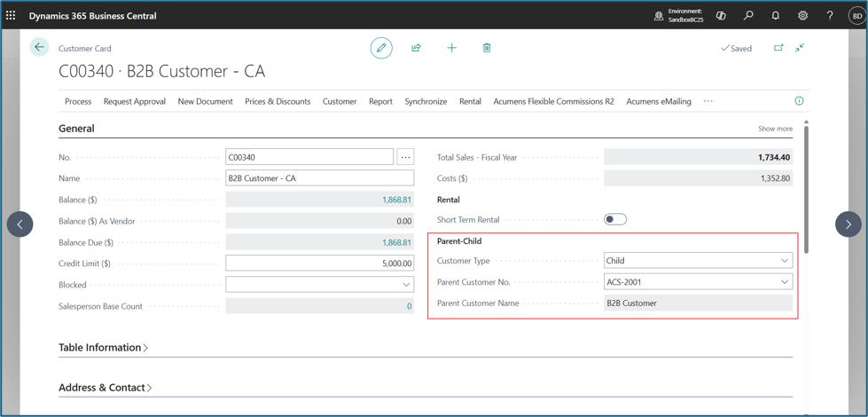The image size is (868, 417).
Task: Click the share icon
Action: [417, 48]
